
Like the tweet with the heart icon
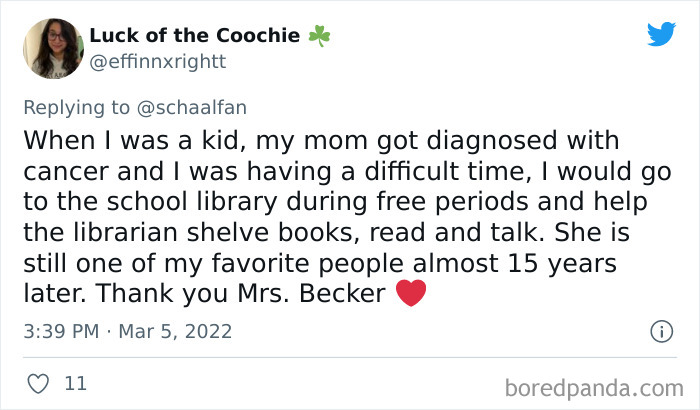(x=38, y=383)
